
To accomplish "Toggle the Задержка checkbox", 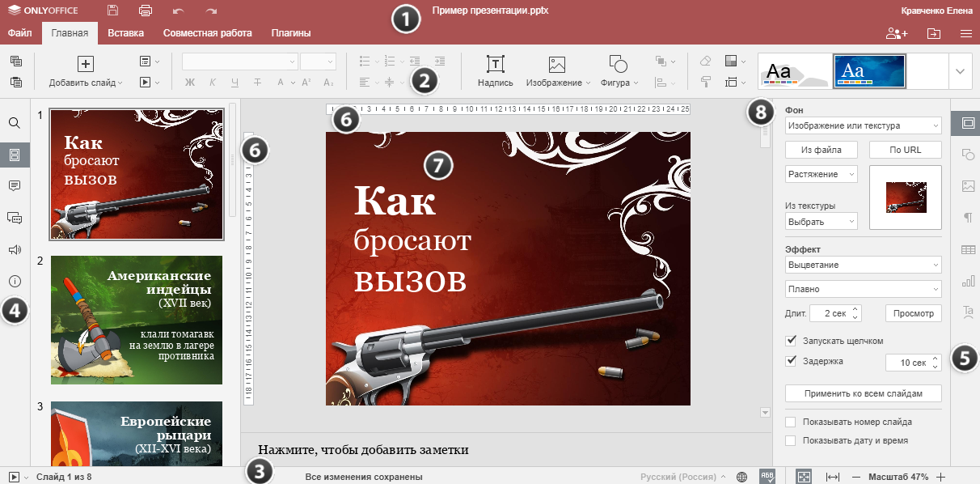I will [x=792, y=361].
